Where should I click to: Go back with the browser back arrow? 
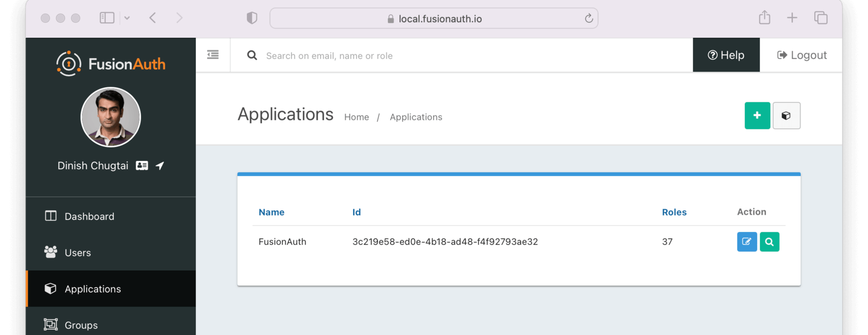coord(152,18)
